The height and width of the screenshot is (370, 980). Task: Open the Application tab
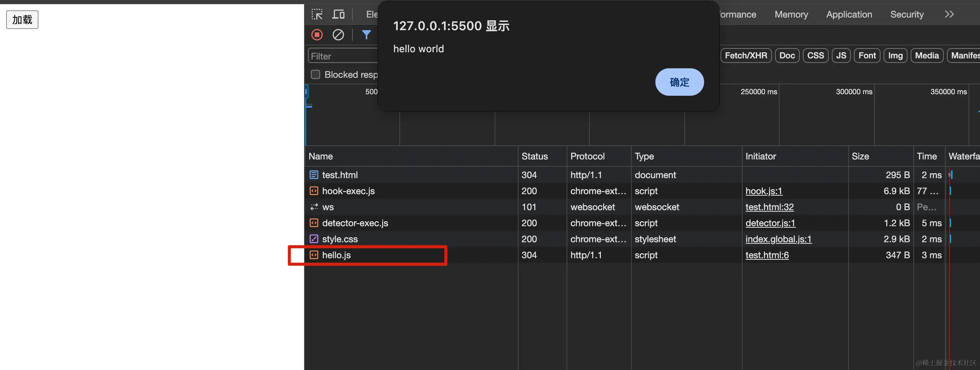click(849, 14)
